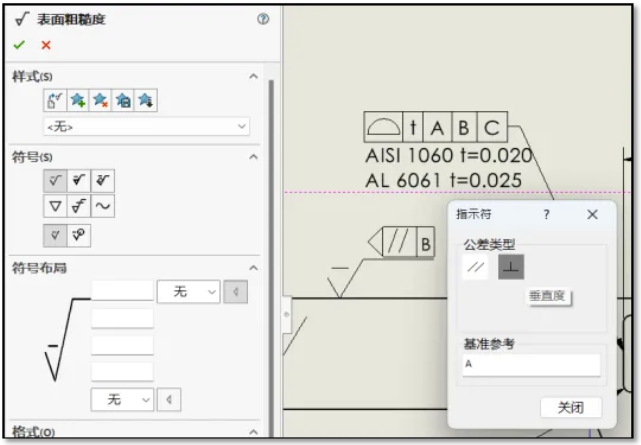The width and height of the screenshot is (641, 445).
Task: Click the green checkmark to confirm surface roughness
Action: pos(19,45)
